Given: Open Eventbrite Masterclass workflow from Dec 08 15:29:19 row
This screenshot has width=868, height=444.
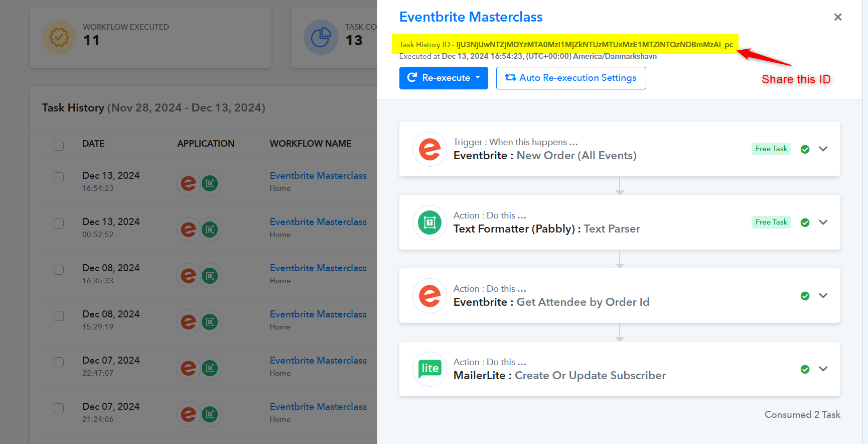Looking at the screenshot, I should coord(318,314).
